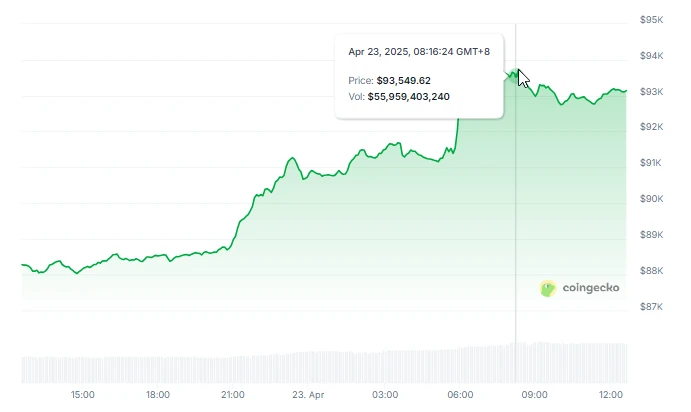Click the coingecko watermark text
The height and width of the screenshot is (412, 691).
(591, 288)
